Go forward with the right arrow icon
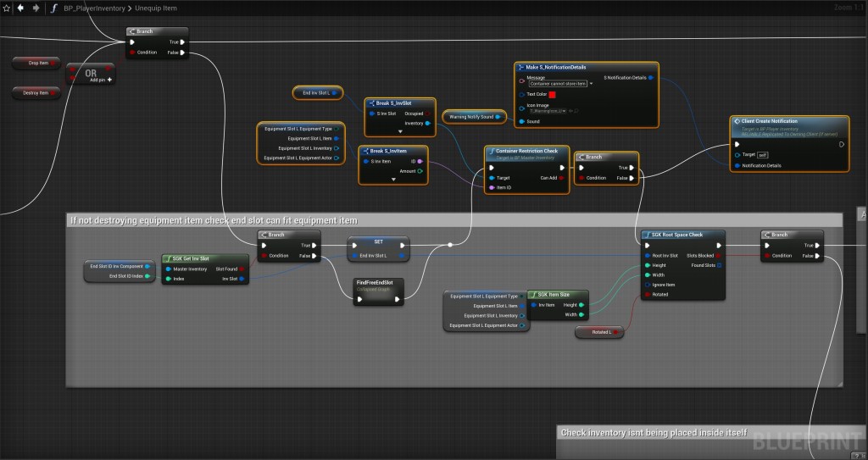The image size is (868, 460). [36, 8]
